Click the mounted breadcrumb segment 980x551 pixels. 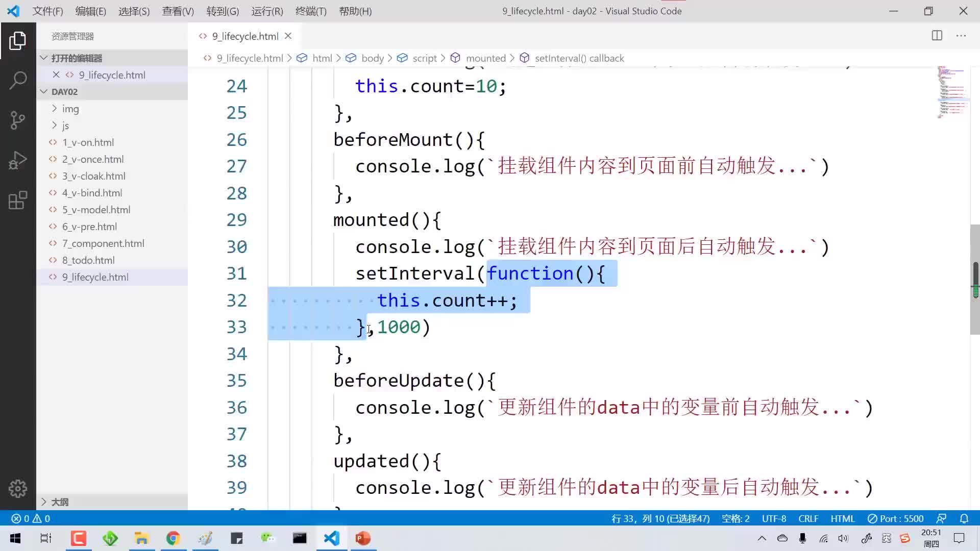point(486,58)
